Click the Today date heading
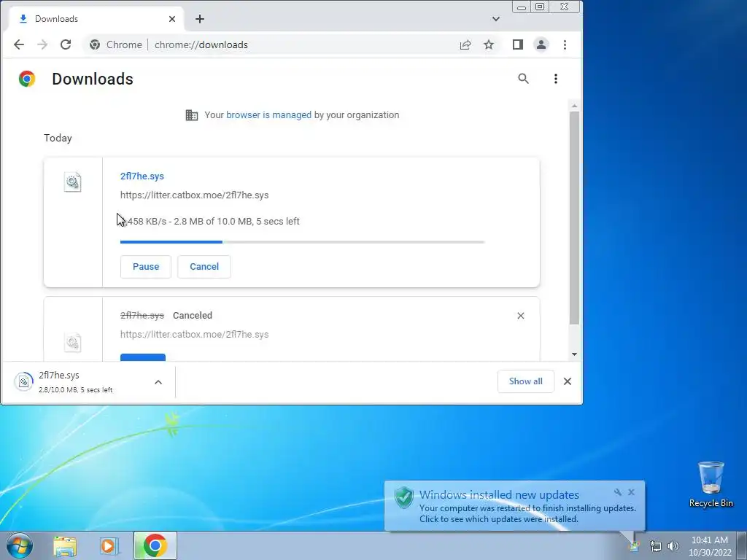 (x=58, y=138)
